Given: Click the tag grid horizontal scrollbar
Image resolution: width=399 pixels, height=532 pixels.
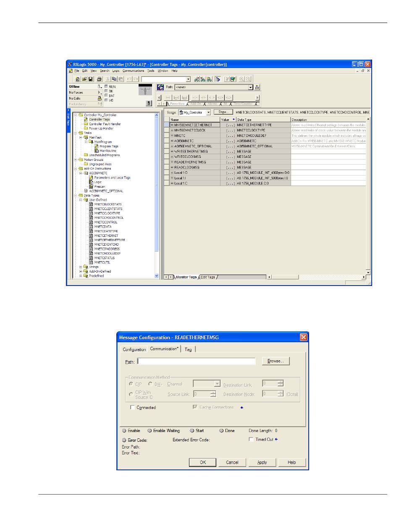Looking at the screenshot, I should [317, 277].
